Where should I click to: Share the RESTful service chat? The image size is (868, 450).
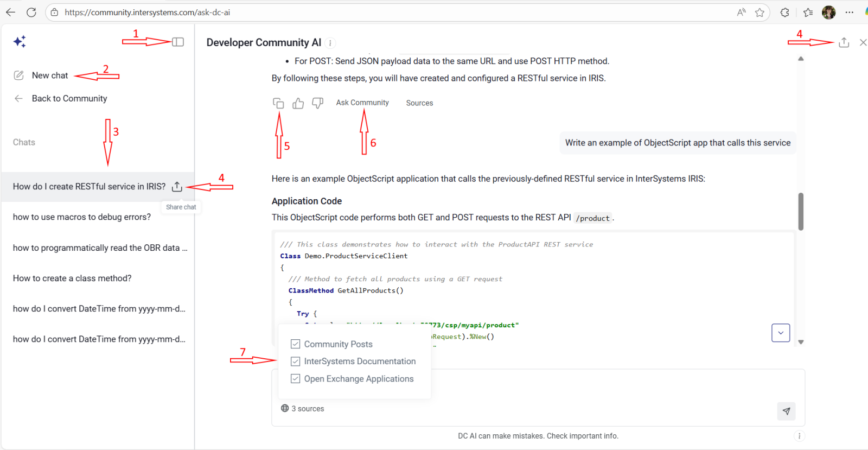pos(177,187)
